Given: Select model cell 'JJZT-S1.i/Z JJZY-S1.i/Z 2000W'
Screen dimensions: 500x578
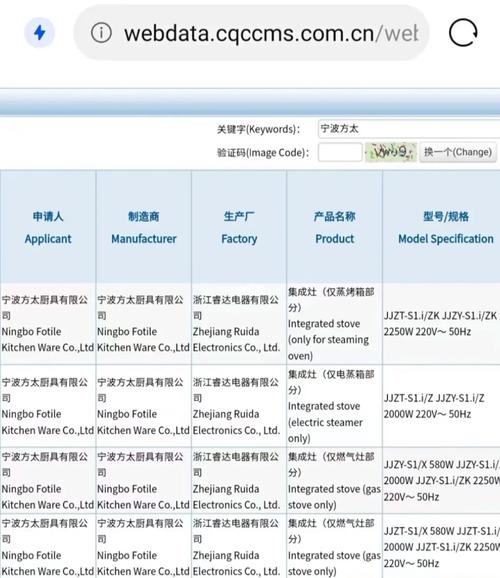Looking at the screenshot, I should point(442,406).
